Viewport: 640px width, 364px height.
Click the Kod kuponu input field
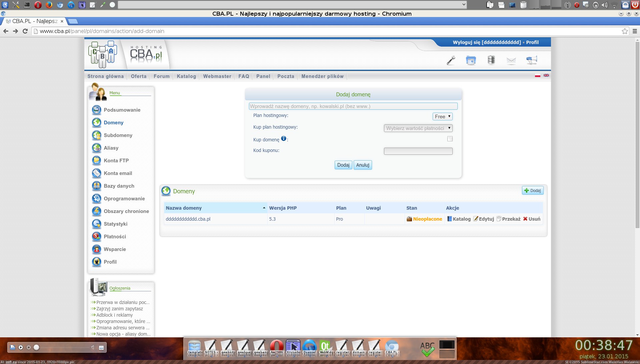click(418, 151)
